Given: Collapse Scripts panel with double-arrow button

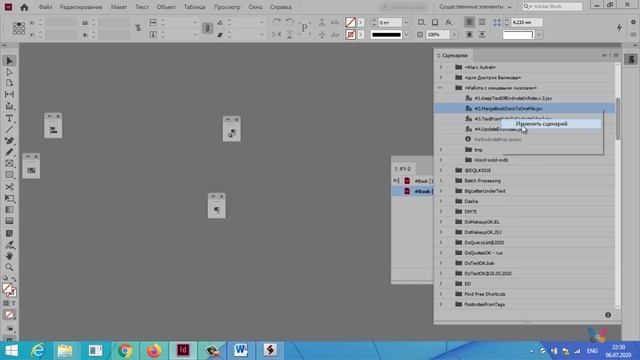Looking at the screenshot, I should pos(604,55).
